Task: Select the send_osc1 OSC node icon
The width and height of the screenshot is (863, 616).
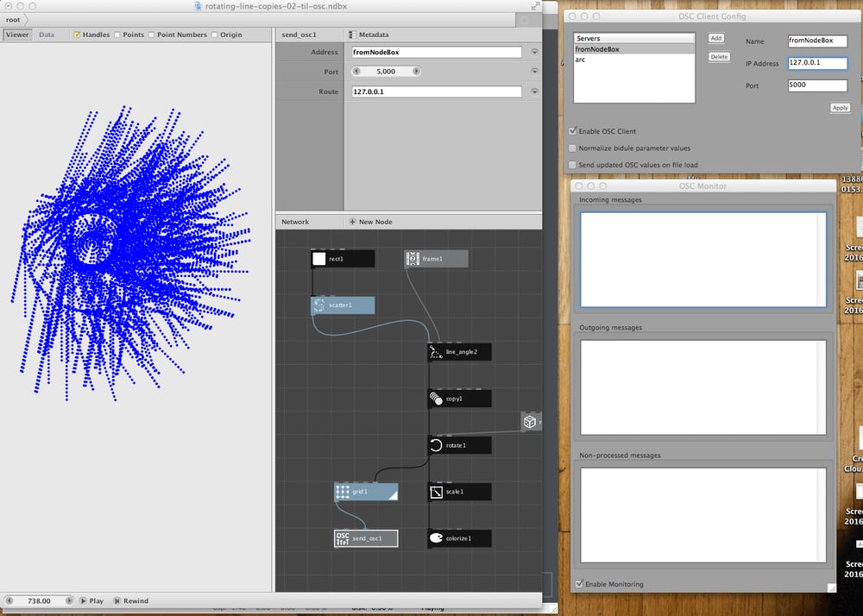Action: point(343,538)
